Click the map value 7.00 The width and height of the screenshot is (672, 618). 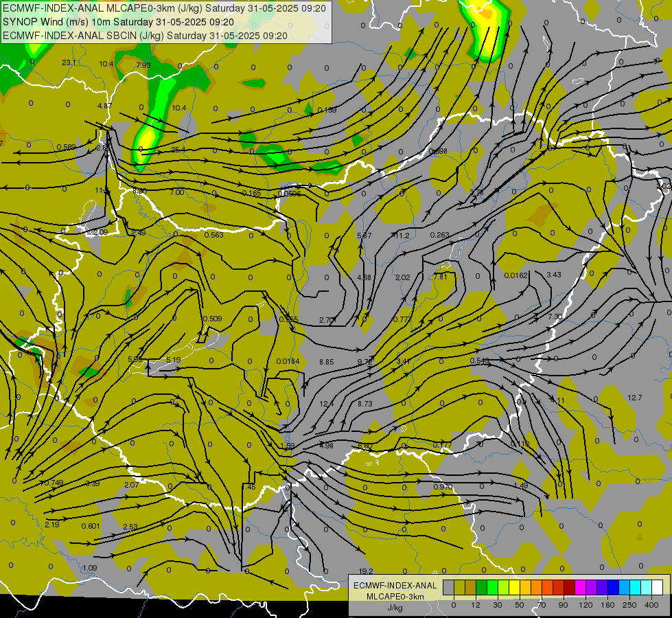click(177, 192)
